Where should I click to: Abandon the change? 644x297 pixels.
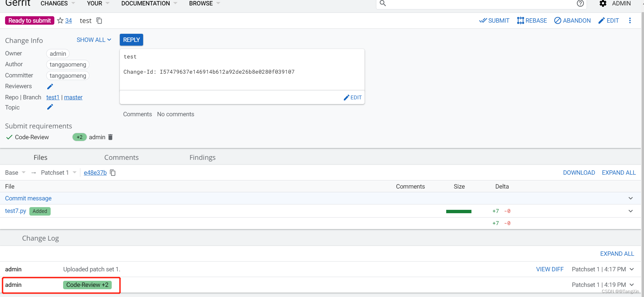click(x=572, y=21)
